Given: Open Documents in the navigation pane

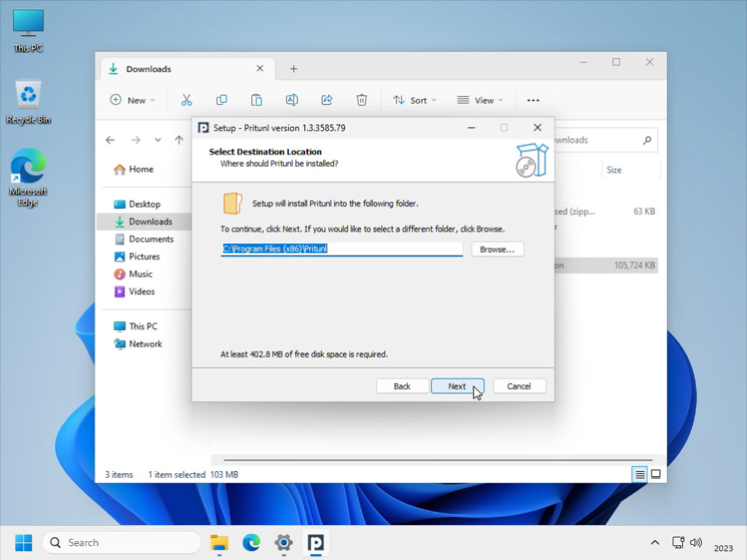Looking at the screenshot, I should (x=145, y=239).
